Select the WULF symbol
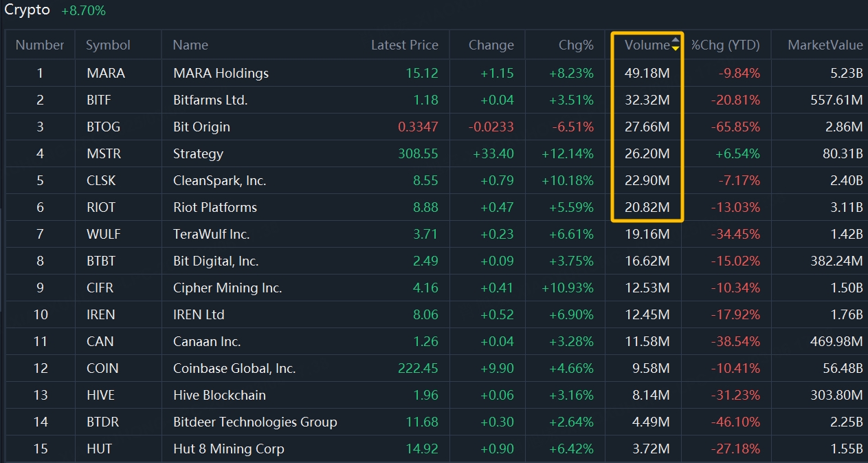The height and width of the screenshot is (463, 868). coord(104,234)
